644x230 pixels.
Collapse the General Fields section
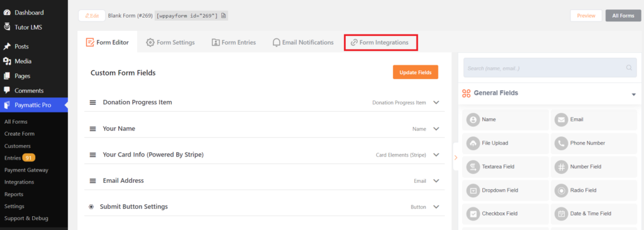633,94
